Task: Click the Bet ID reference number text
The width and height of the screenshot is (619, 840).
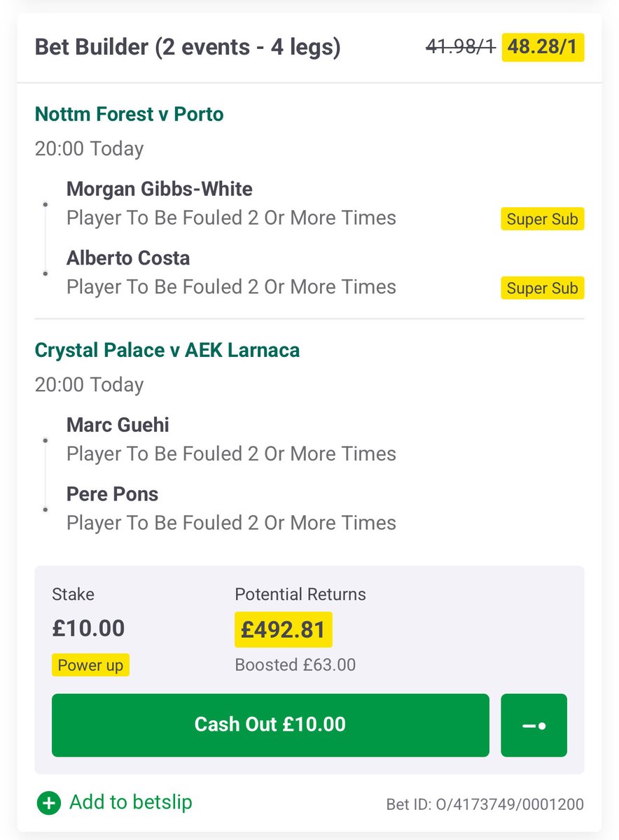Action: [485, 804]
